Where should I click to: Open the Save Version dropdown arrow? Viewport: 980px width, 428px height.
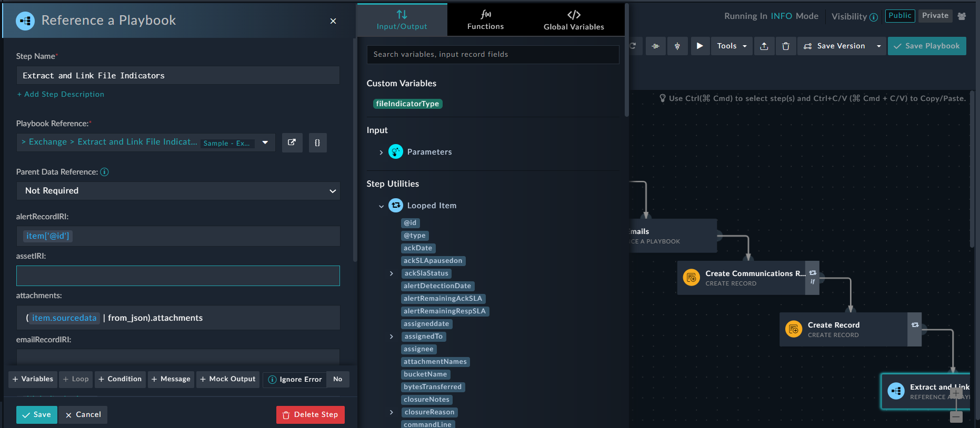click(878, 46)
